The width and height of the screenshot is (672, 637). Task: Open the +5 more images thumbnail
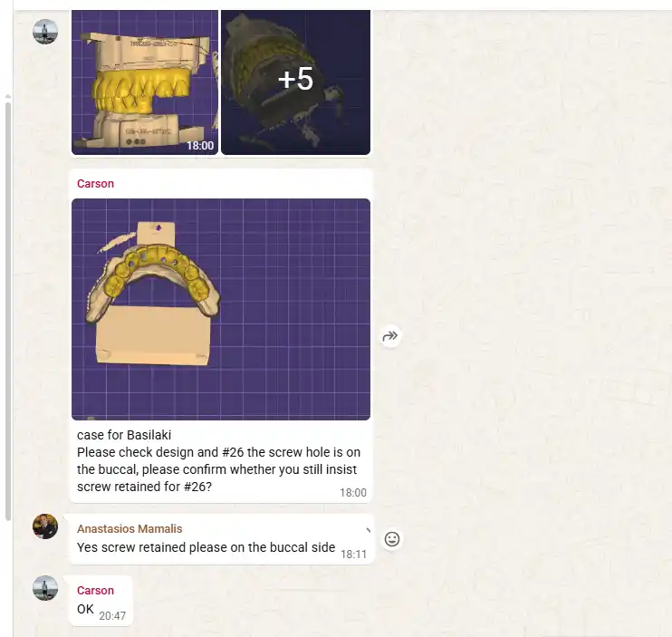(296, 82)
